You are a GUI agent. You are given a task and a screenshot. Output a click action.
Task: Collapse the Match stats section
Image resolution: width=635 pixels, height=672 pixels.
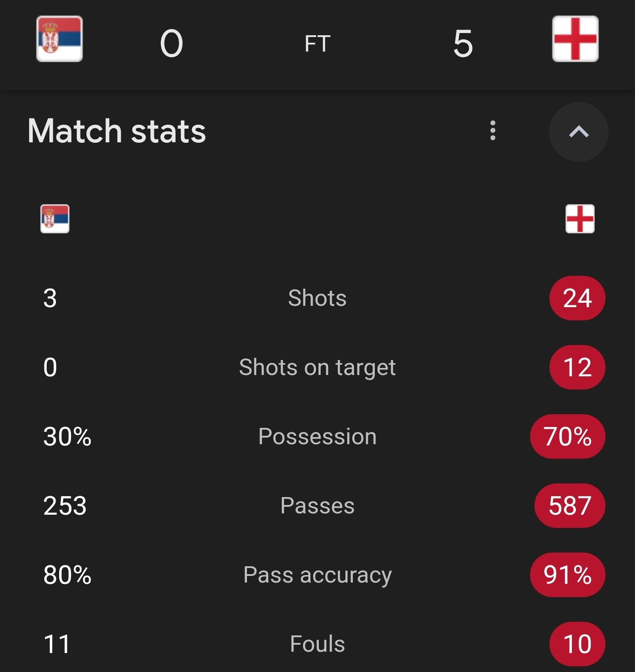pyautogui.click(x=579, y=132)
